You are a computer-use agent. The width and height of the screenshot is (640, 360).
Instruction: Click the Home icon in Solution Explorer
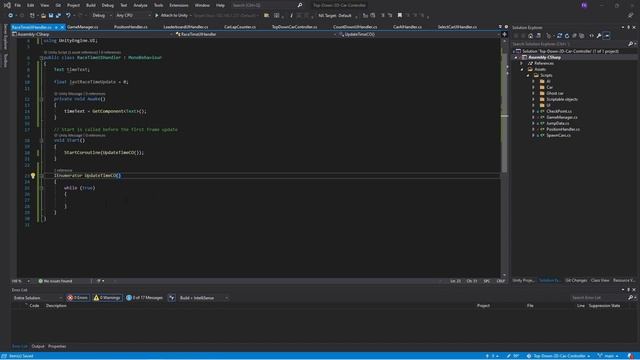point(531,36)
